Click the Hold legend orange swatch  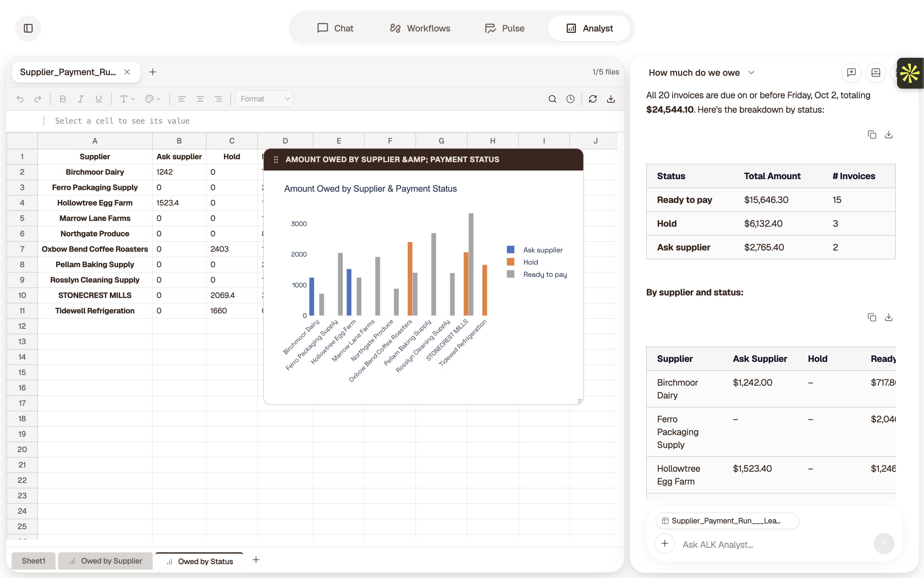(510, 262)
